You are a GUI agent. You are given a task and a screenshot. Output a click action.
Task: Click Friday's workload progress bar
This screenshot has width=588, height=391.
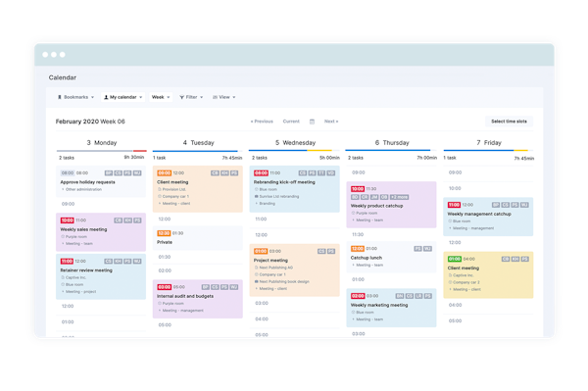click(x=488, y=151)
